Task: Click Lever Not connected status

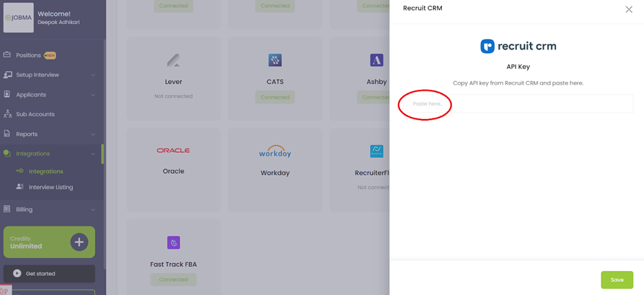Action: tap(173, 96)
